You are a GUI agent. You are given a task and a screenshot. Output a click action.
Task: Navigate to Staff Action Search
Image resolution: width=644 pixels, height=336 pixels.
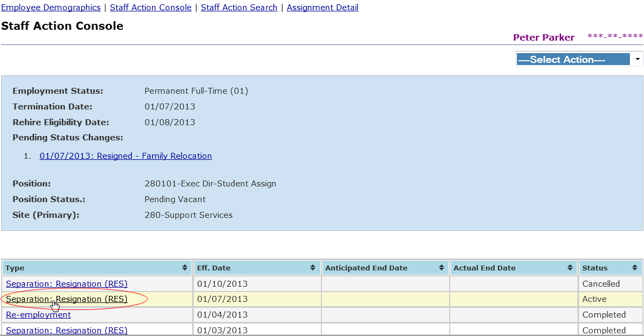tap(239, 8)
